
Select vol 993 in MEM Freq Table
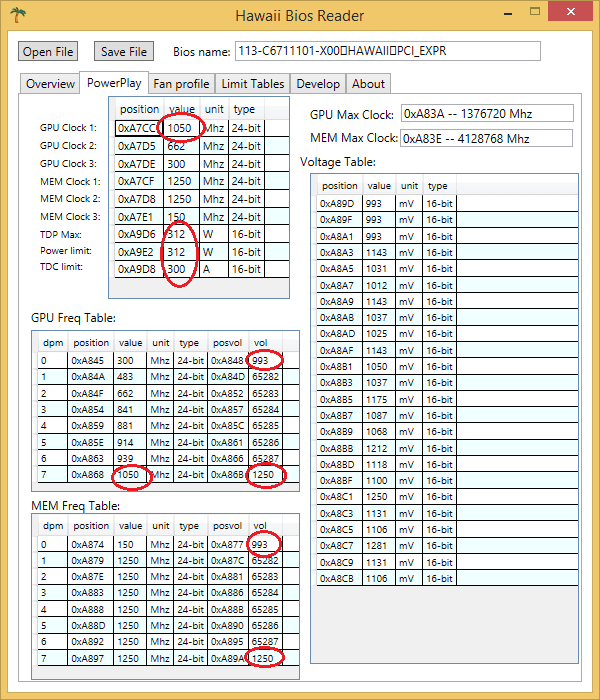[266, 544]
